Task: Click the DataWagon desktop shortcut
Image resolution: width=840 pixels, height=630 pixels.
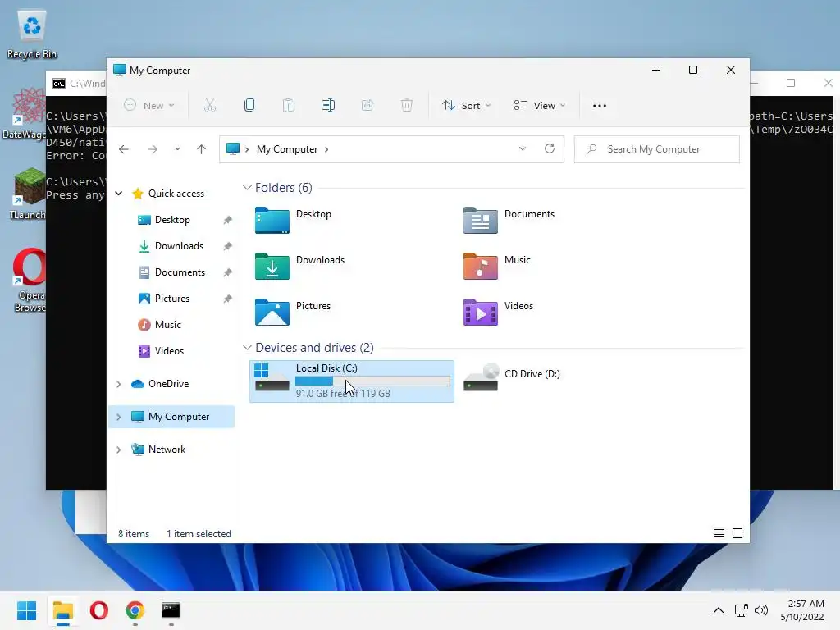Action: 25,113
